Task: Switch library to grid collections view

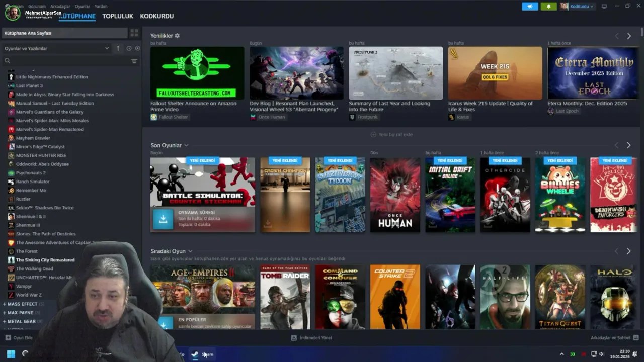Action: point(134,33)
